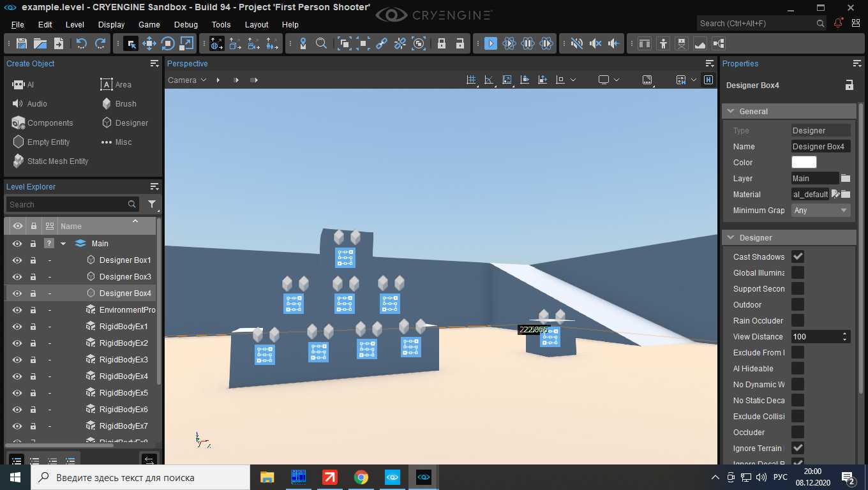Open the Edit menu

click(x=45, y=24)
